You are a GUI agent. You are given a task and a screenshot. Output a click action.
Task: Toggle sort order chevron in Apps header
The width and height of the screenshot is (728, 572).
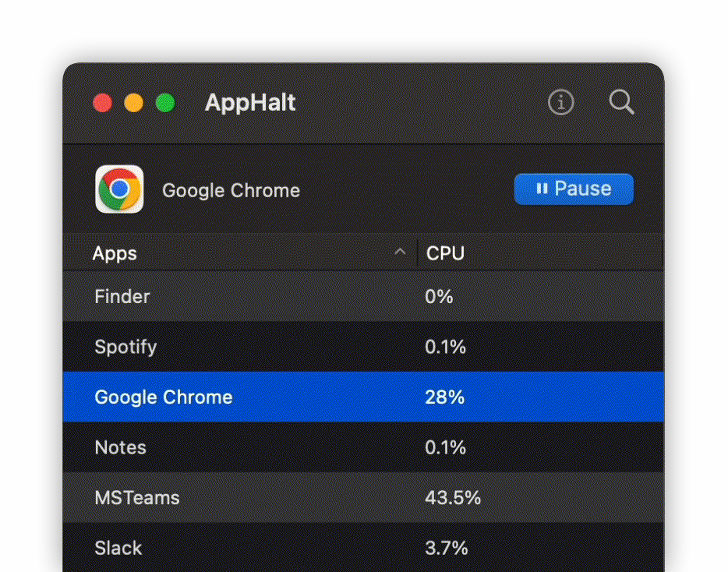tap(400, 252)
